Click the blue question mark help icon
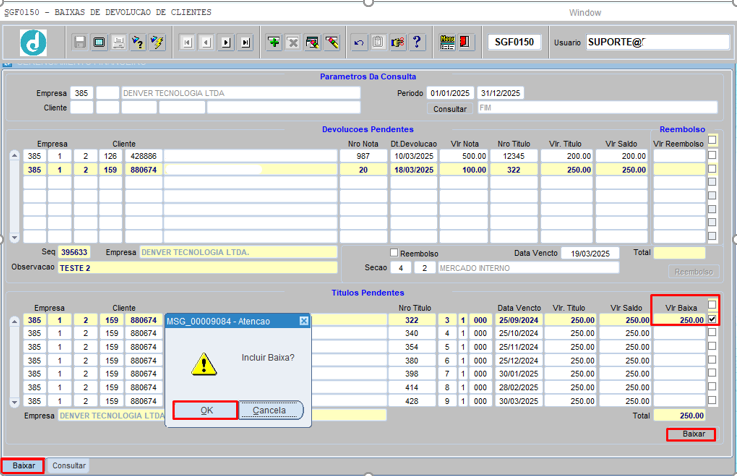This screenshot has width=737, height=476. coord(417,42)
